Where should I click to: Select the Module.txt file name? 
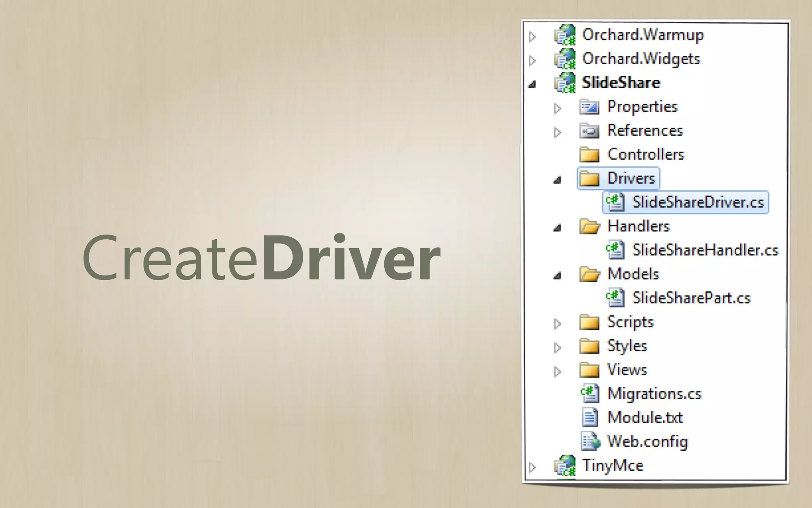pyautogui.click(x=645, y=418)
